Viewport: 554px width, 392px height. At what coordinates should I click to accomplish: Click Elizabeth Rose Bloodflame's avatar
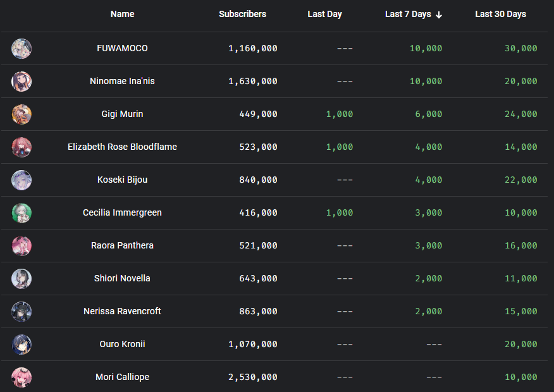pos(22,147)
